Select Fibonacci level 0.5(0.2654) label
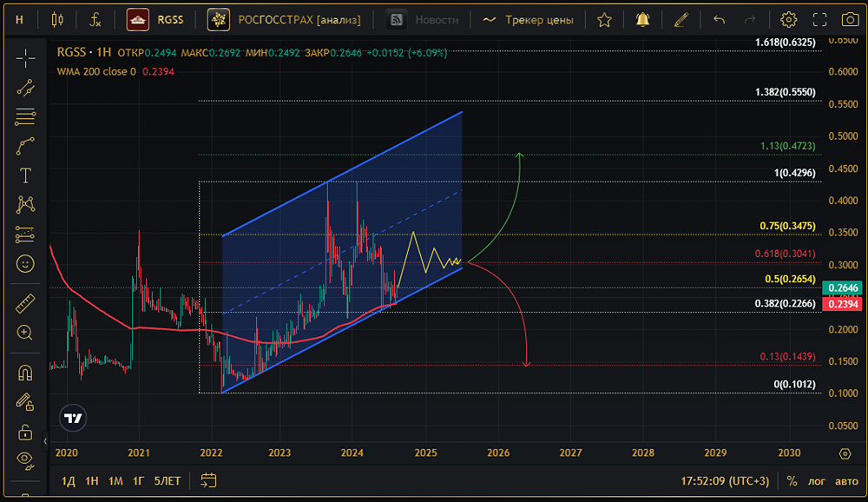The image size is (868, 502). point(790,279)
